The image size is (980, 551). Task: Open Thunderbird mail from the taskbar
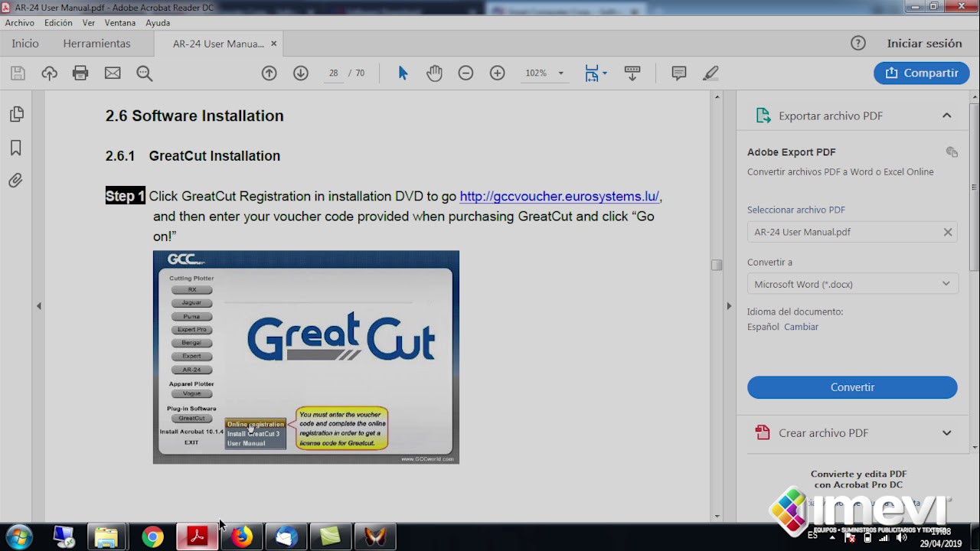coord(286,537)
